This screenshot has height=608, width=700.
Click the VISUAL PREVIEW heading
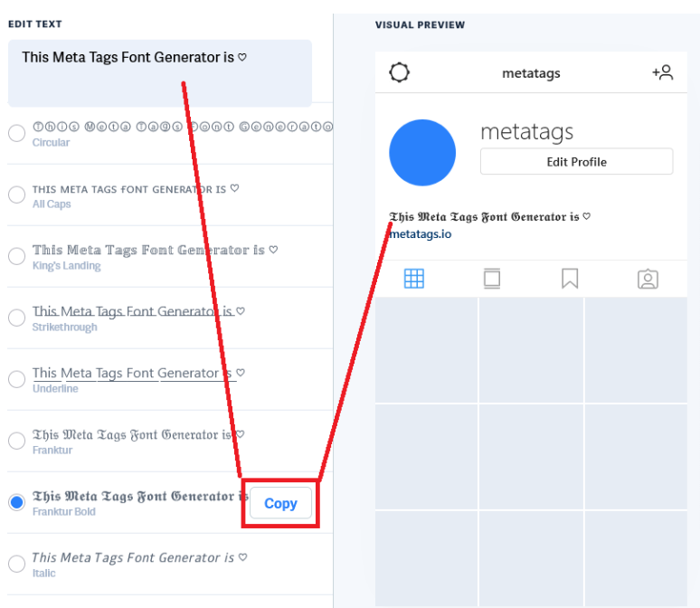coord(420,25)
